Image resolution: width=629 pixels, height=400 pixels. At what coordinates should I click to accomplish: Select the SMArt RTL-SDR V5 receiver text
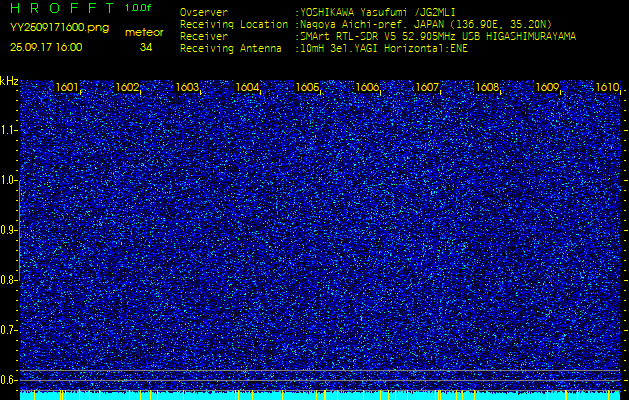438,37
